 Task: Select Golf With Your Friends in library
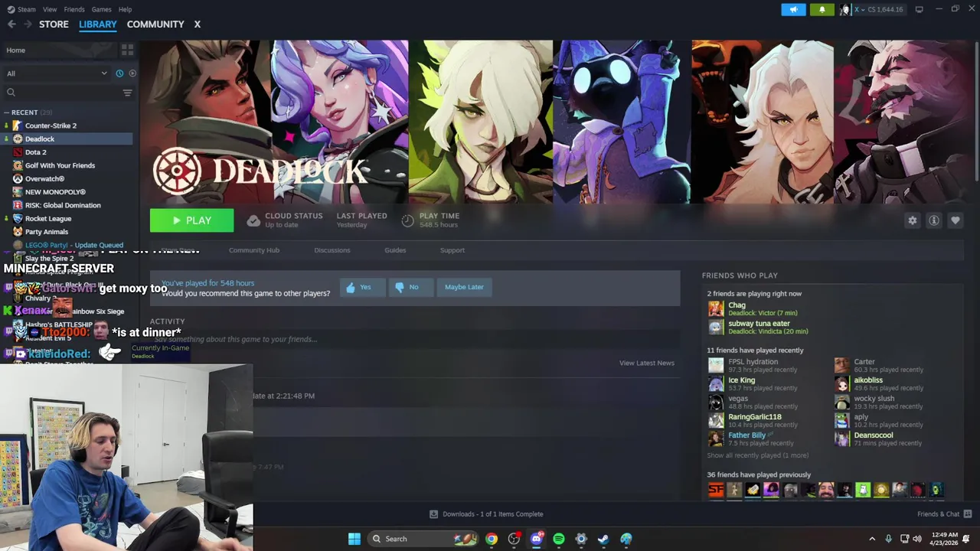pyautogui.click(x=60, y=165)
